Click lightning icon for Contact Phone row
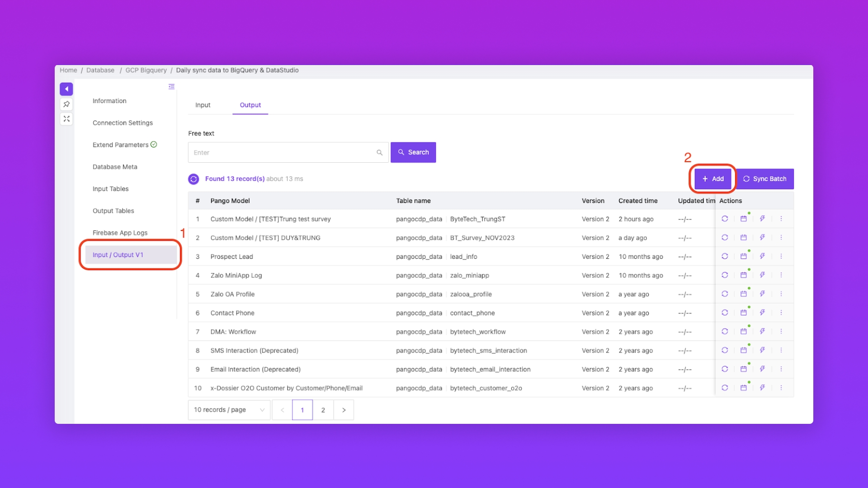868x488 pixels. tap(762, 313)
